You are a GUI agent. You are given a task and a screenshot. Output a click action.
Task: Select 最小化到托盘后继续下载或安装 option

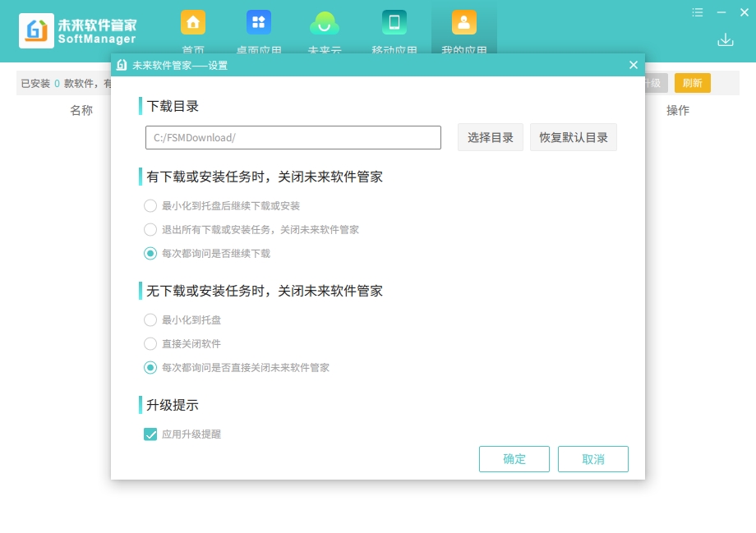[150, 206]
